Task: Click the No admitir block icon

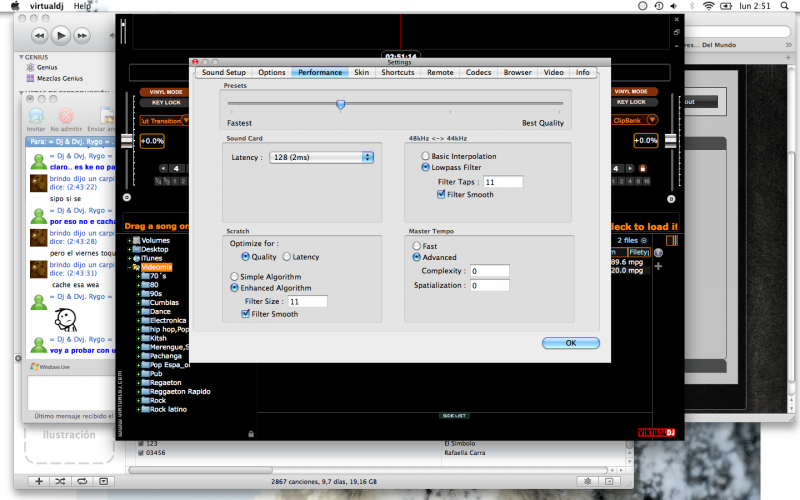Action: [x=66, y=116]
